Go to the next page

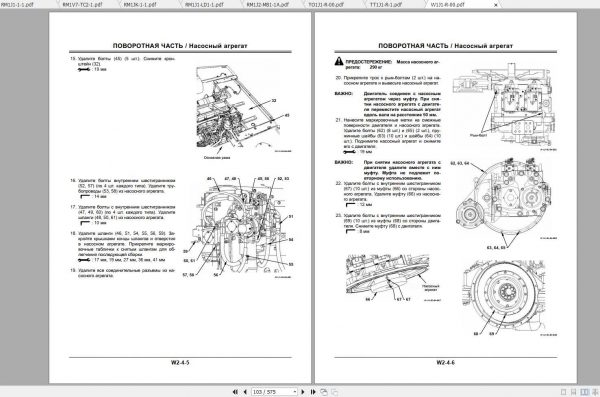click(x=303, y=392)
